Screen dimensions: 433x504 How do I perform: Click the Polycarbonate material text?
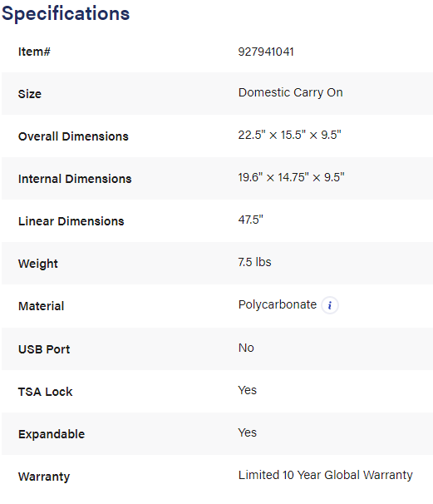278,304
